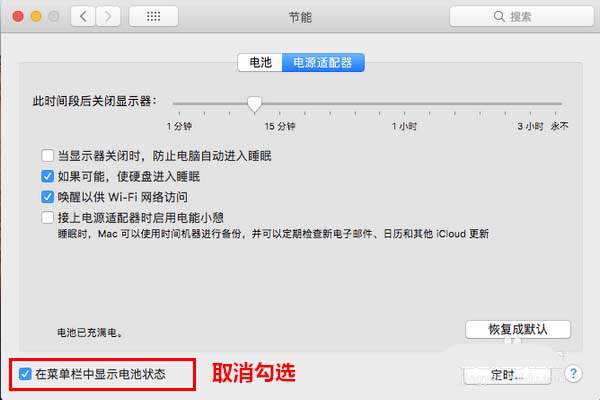Enable 接上电源适配器时启用电能小憩 checkbox
The height and width of the screenshot is (400, 600).
[47, 217]
